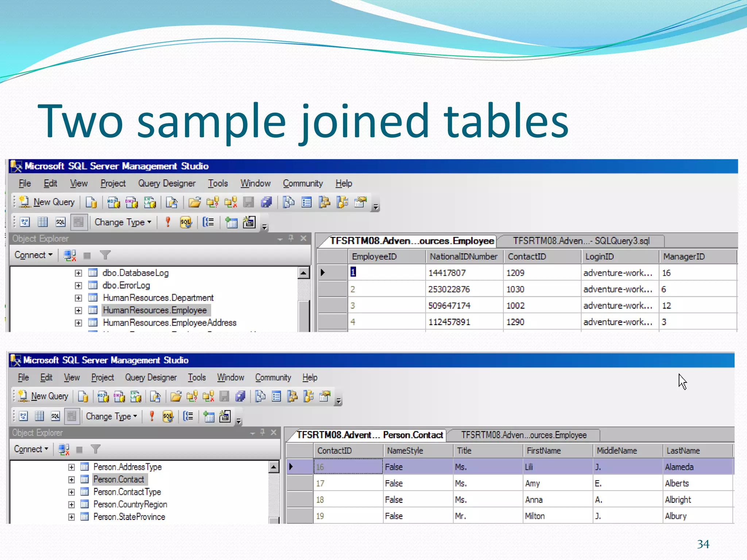747x560 pixels.
Task: Click the EmployeeID column header
Action: 387,257
